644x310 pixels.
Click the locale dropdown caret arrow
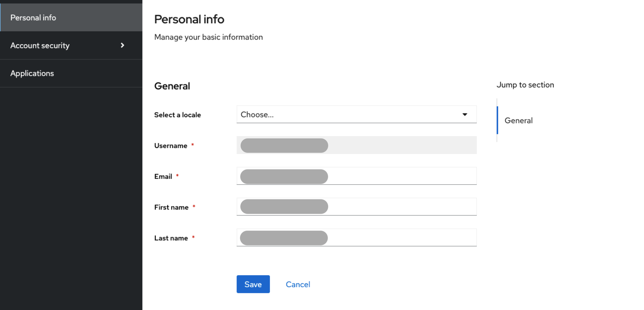tap(464, 115)
